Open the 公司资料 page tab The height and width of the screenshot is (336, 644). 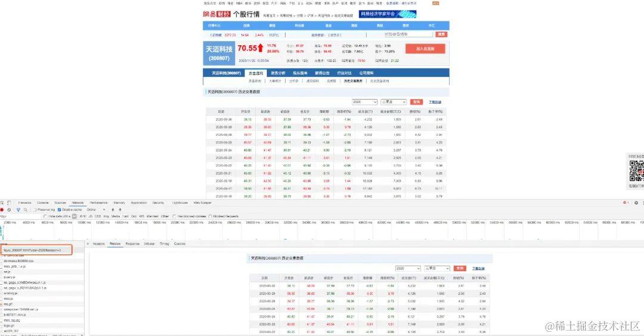366,73
